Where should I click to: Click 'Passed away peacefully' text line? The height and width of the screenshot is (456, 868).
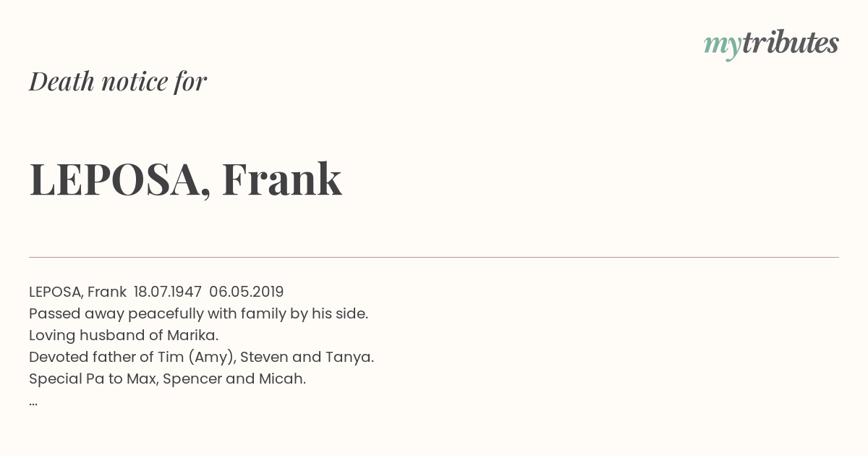(199, 314)
